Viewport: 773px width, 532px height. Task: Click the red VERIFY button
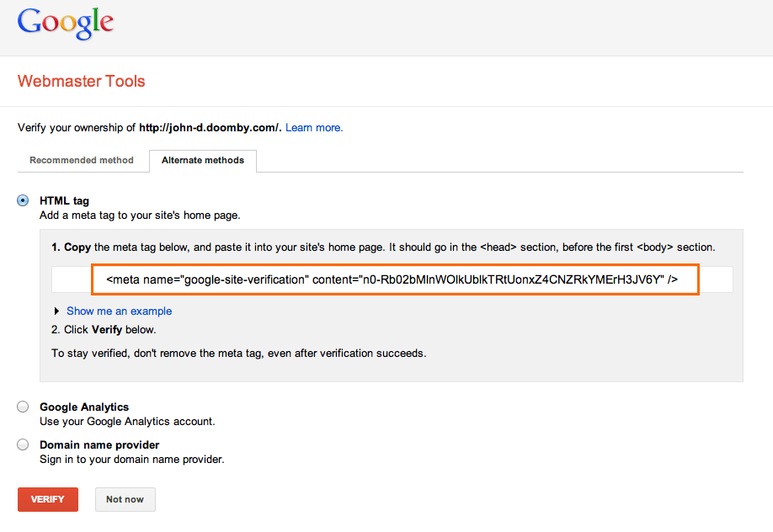click(x=48, y=499)
